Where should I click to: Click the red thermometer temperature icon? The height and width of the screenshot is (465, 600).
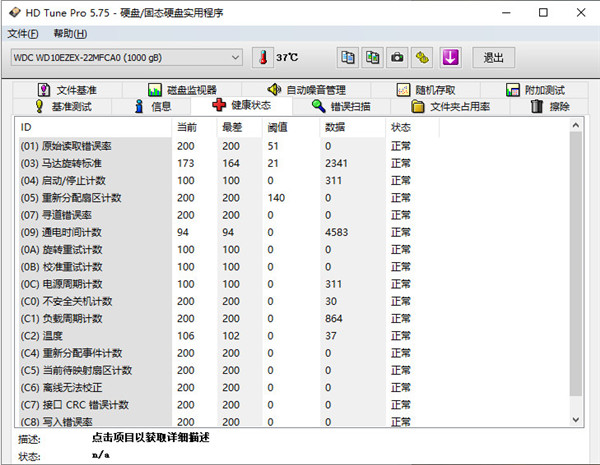tap(263, 57)
